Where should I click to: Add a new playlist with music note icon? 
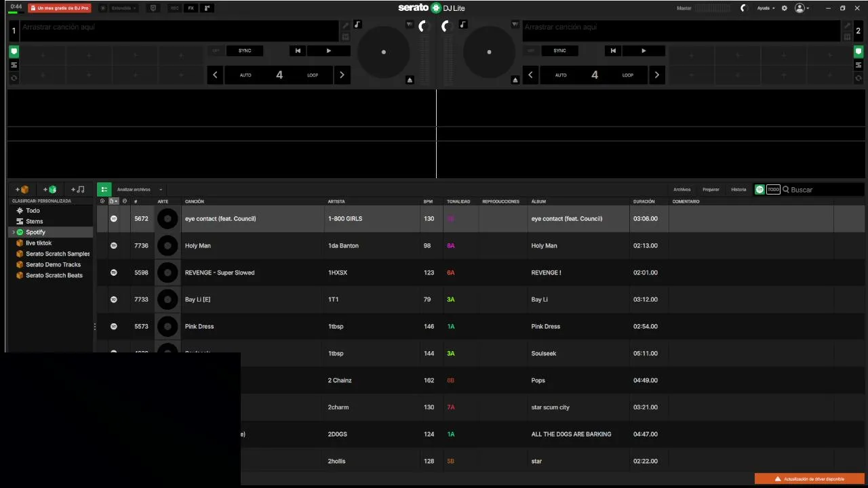[77, 190]
